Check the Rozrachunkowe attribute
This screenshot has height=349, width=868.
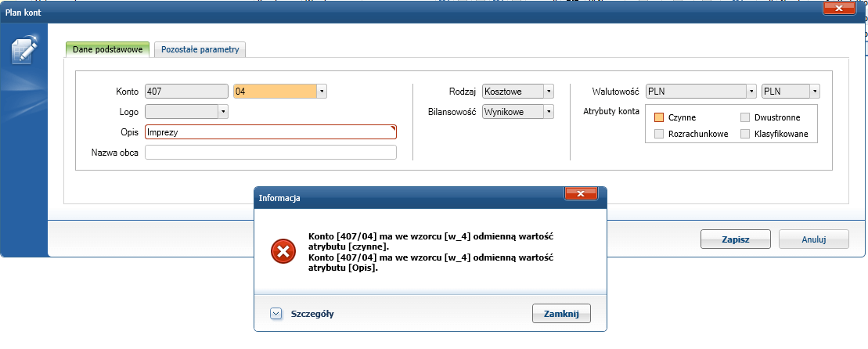click(659, 135)
